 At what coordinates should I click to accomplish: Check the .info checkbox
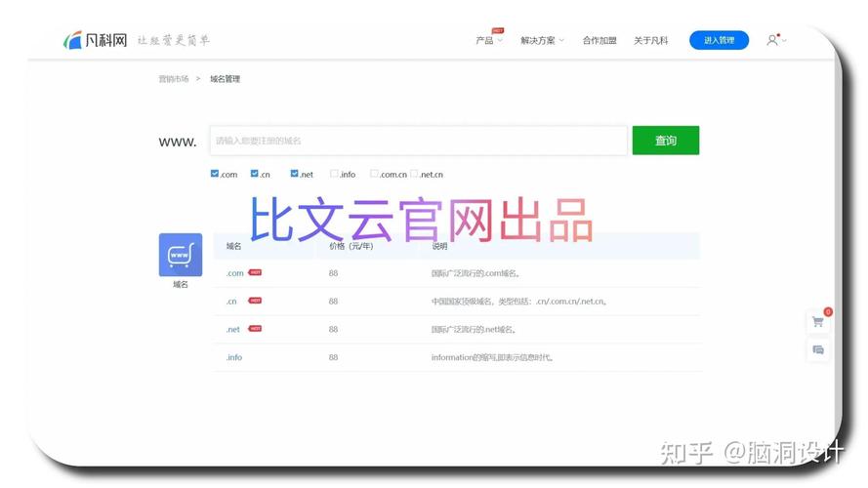(334, 173)
